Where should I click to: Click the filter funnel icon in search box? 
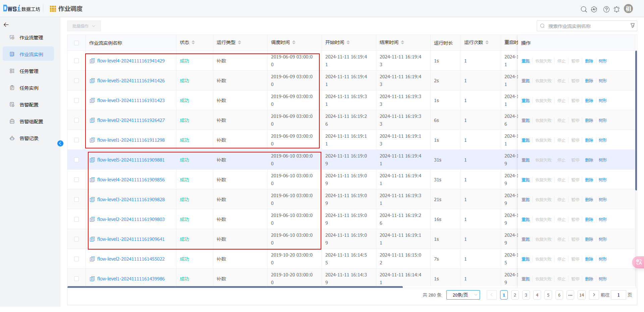tap(633, 26)
